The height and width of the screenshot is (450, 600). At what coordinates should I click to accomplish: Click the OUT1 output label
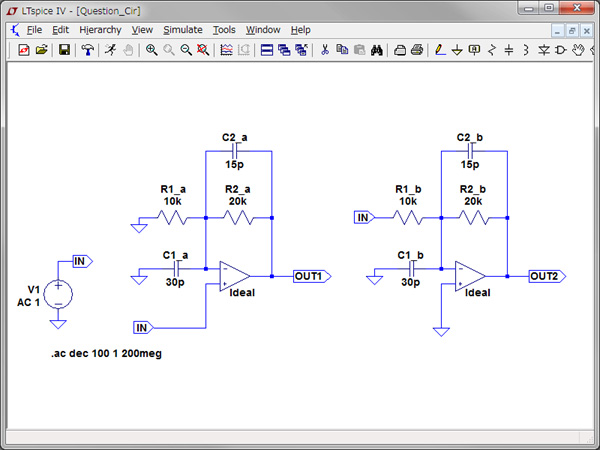point(308,276)
